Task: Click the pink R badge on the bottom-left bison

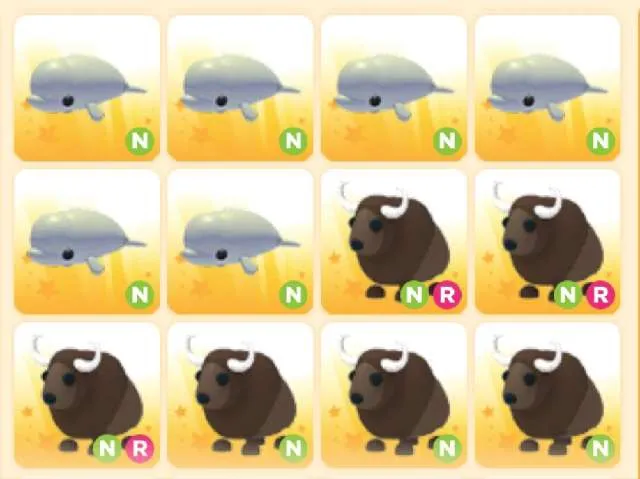Action: coord(139,449)
